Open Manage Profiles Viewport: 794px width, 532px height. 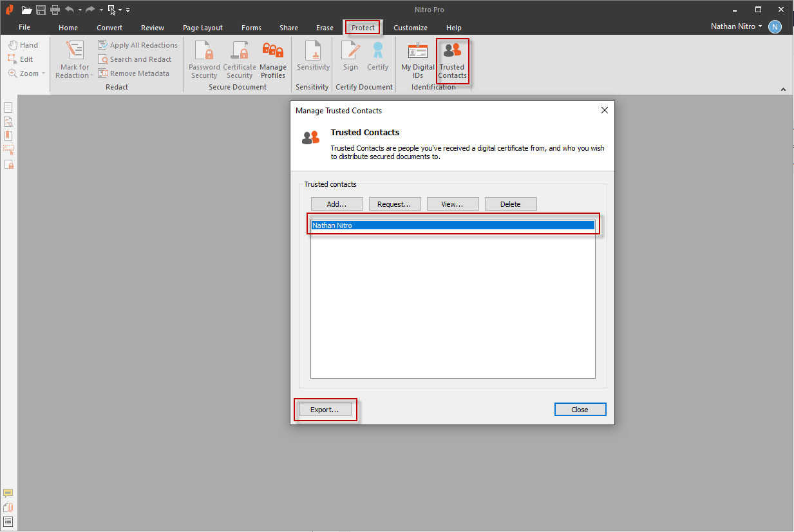(273, 58)
